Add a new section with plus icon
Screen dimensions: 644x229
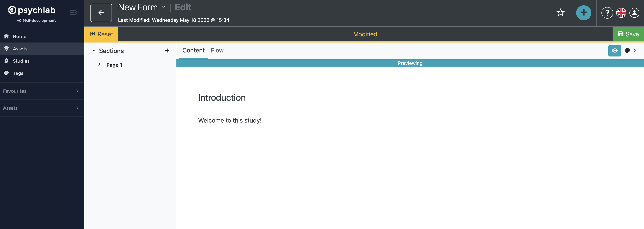(167, 51)
